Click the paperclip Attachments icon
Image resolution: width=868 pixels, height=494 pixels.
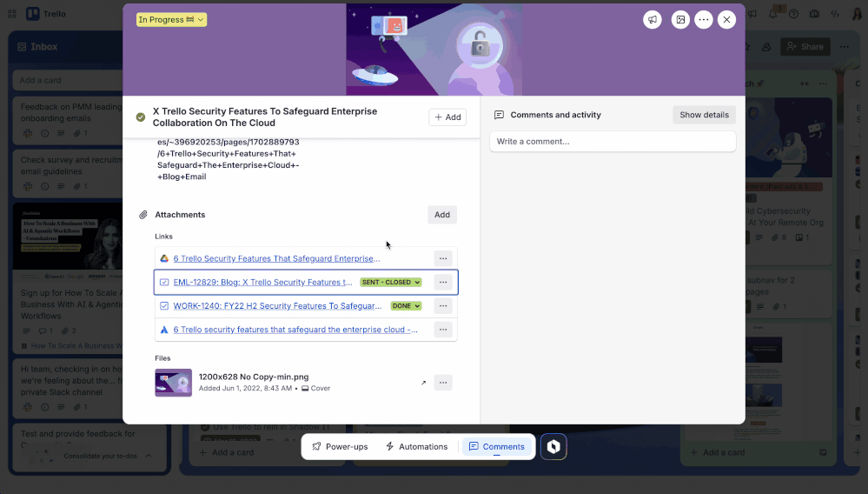tap(142, 214)
